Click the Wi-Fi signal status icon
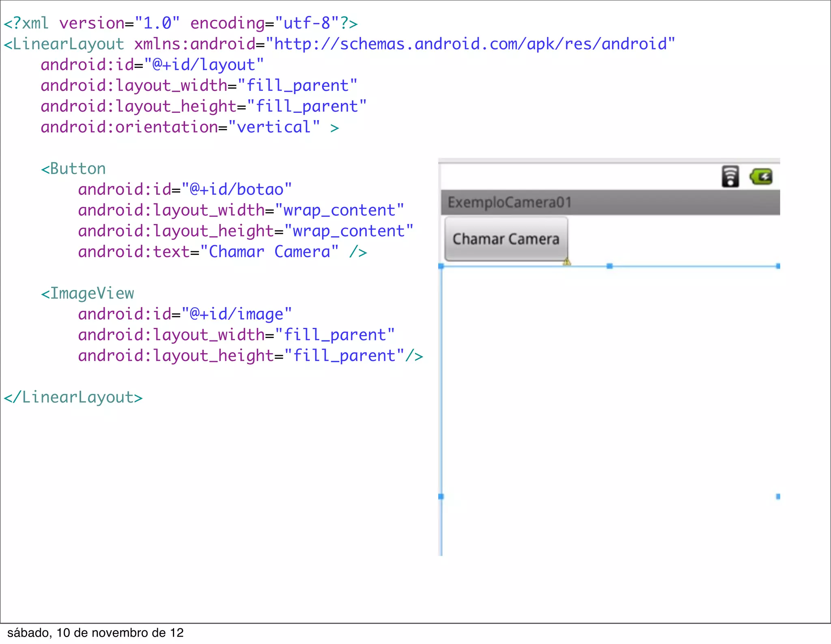The height and width of the screenshot is (644, 831). (x=730, y=177)
